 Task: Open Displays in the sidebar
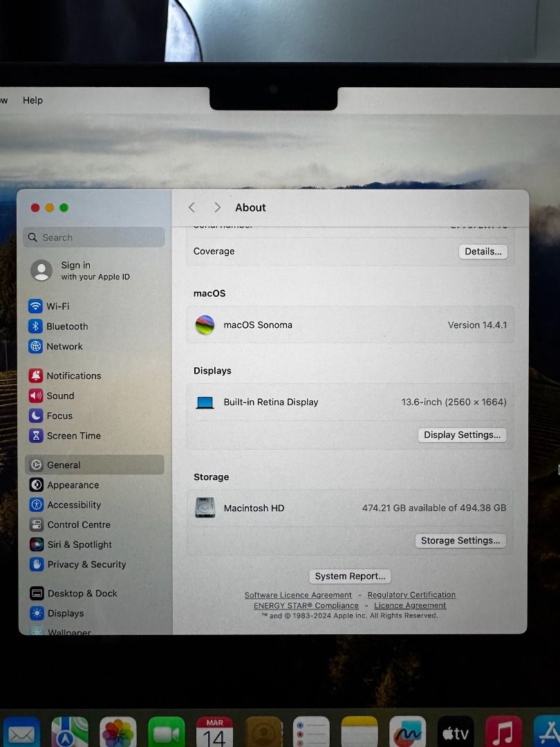point(57,613)
